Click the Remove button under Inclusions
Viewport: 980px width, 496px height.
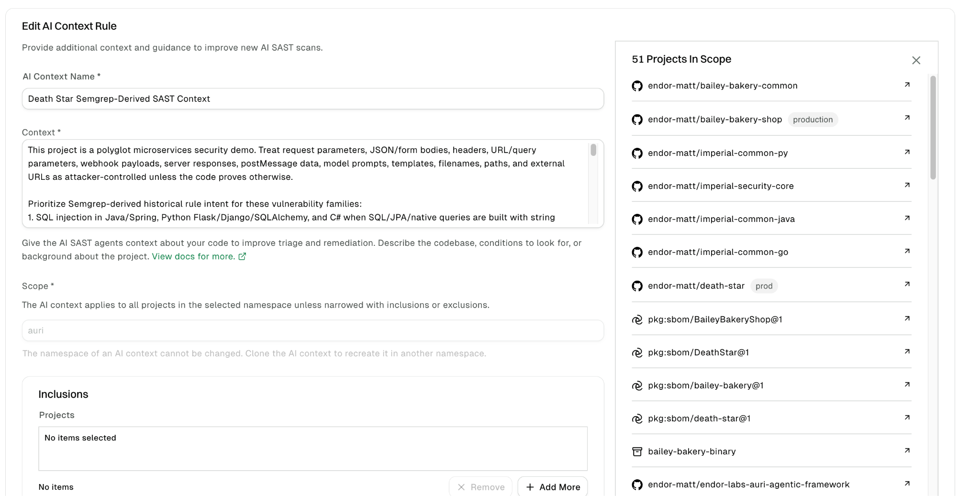click(x=480, y=487)
